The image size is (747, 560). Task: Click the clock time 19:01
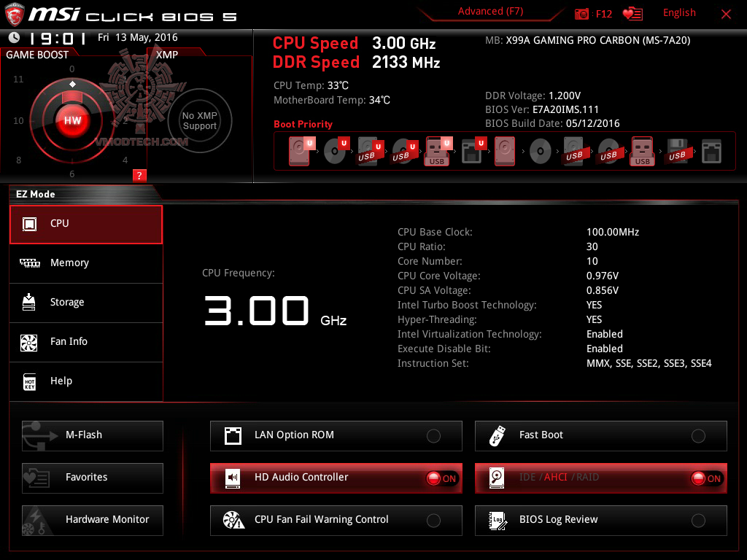[x=58, y=38]
